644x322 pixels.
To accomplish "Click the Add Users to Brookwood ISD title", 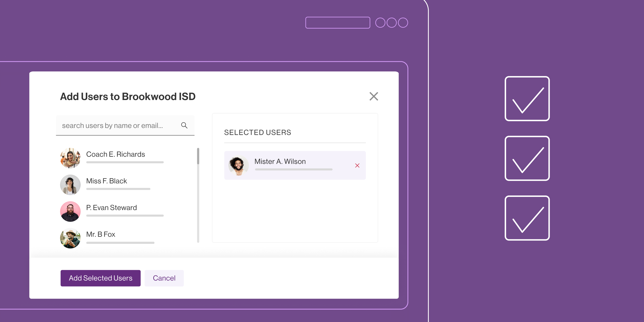I will coord(128,96).
